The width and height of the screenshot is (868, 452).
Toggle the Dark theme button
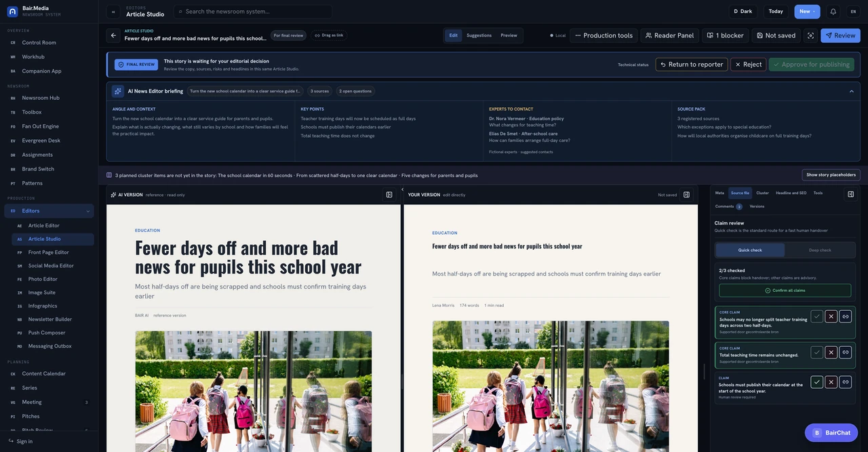743,12
